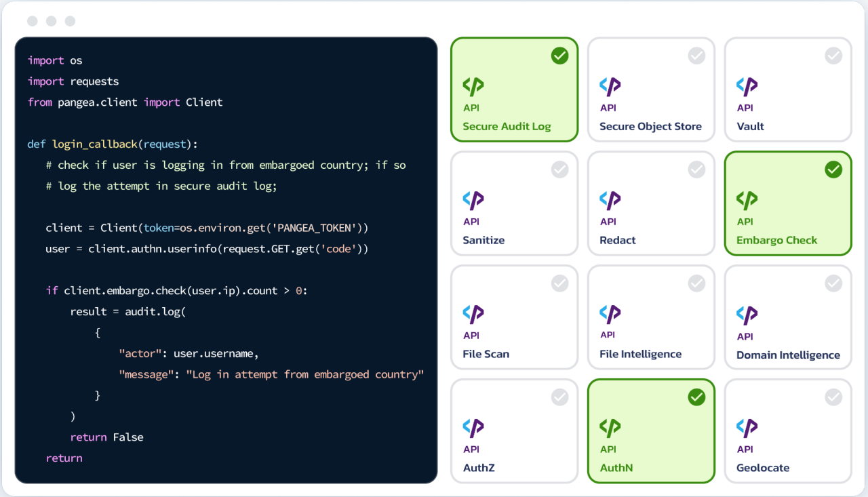Click the 'client = Client(token=...)' line
Image resolution: width=868 pixels, height=497 pixels.
point(207,228)
